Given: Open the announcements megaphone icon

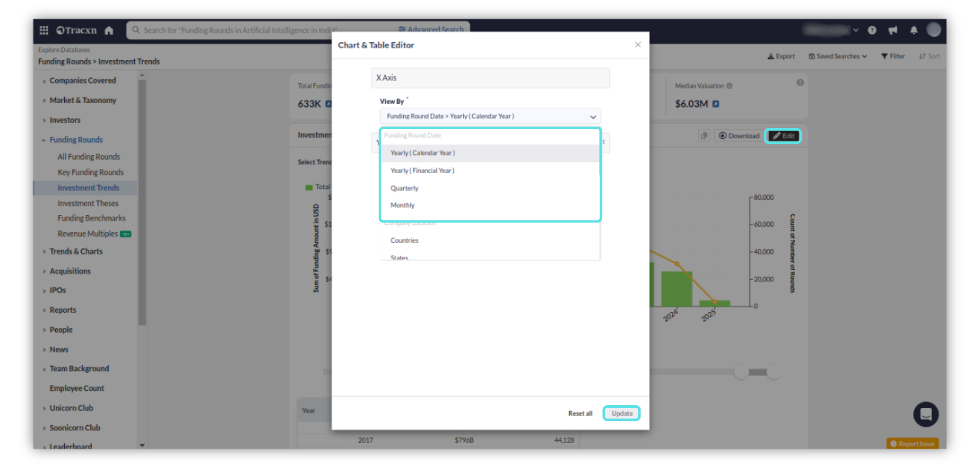Looking at the screenshot, I should coord(893,30).
